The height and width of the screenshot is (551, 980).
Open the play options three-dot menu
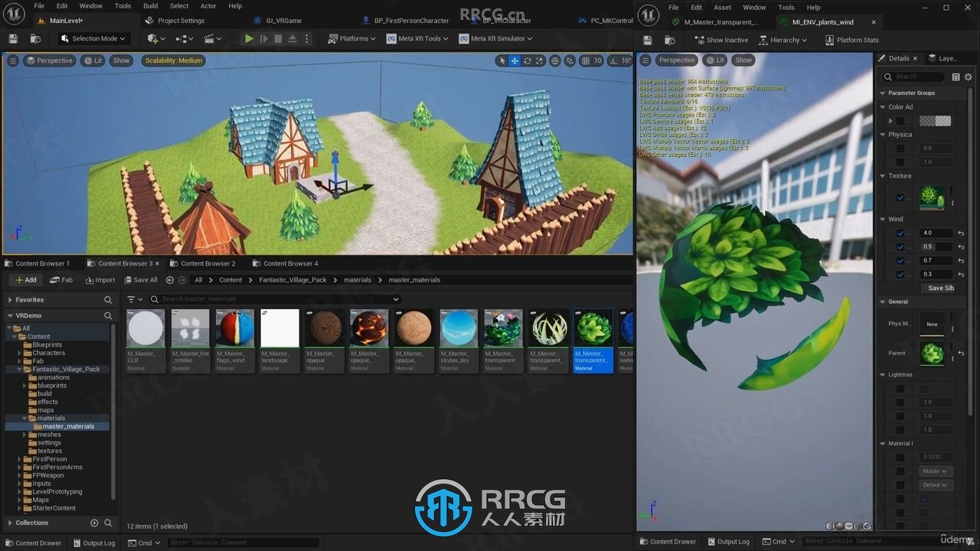point(307,38)
